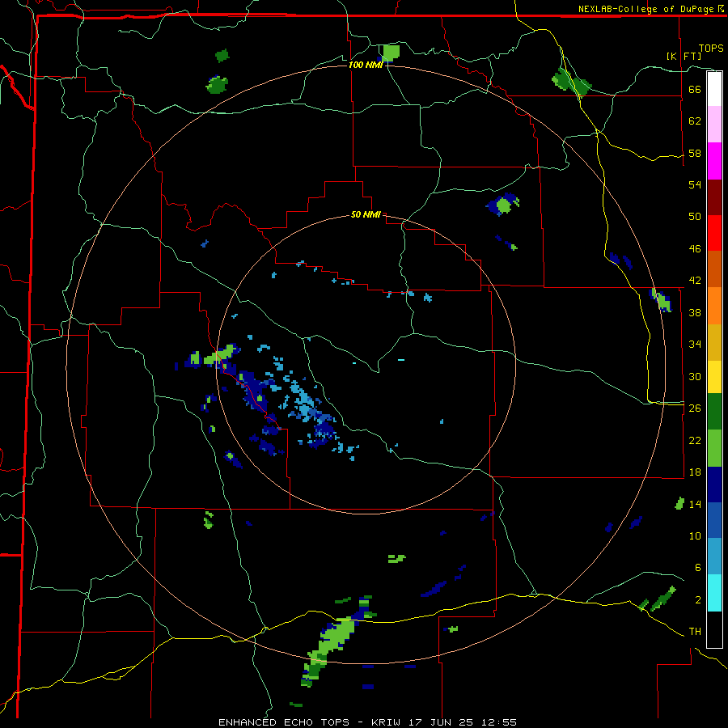Click the light pink 62 kft legend band
This screenshot has height=728, width=728.
(x=714, y=125)
